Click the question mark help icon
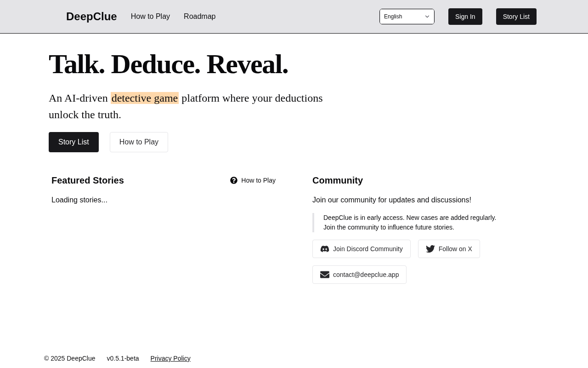588x368 pixels. tap(234, 180)
